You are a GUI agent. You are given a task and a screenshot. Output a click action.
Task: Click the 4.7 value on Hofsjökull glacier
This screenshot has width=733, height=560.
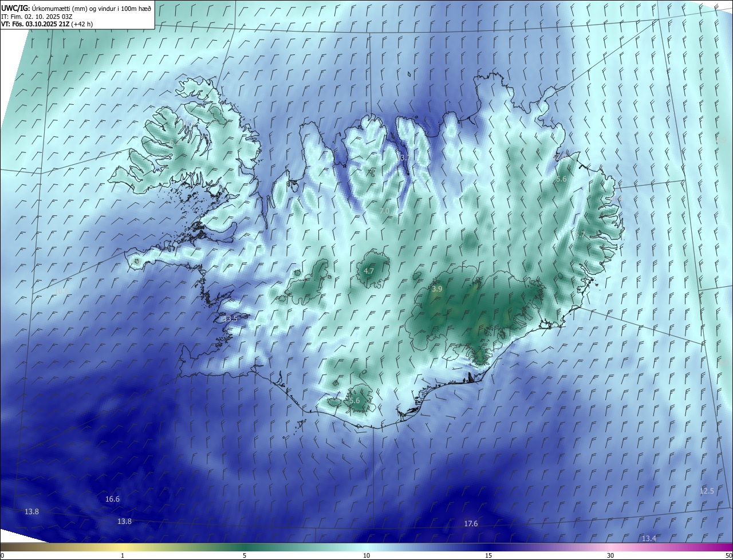coord(369,271)
